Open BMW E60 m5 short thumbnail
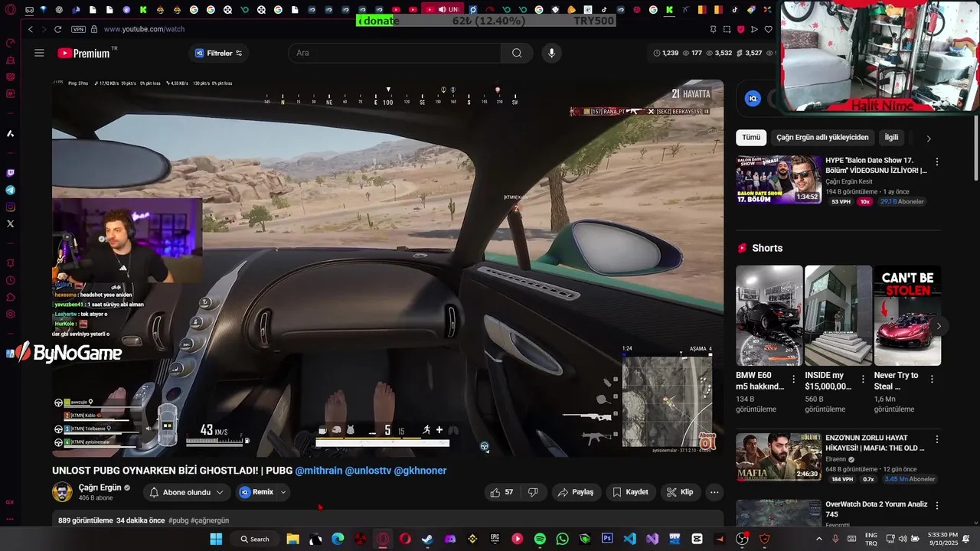The width and height of the screenshot is (980, 551). click(x=769, y=315)
